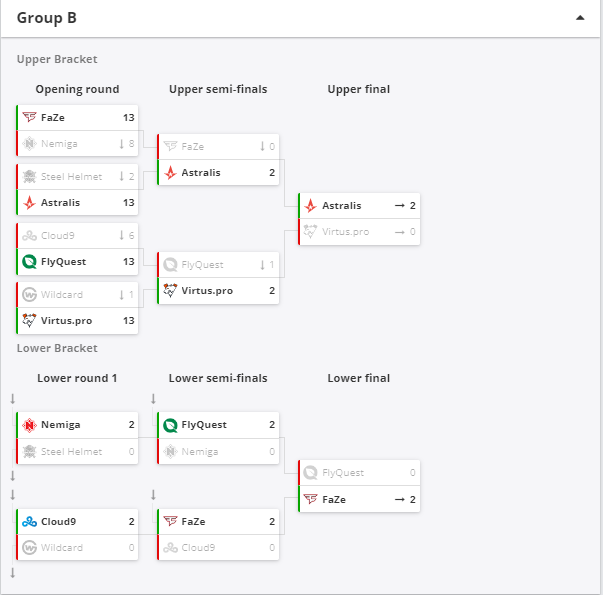603x595 pixels.
Task: Click Virtus.pro logo in upper semi-finals
Action: tap(170, 291)
